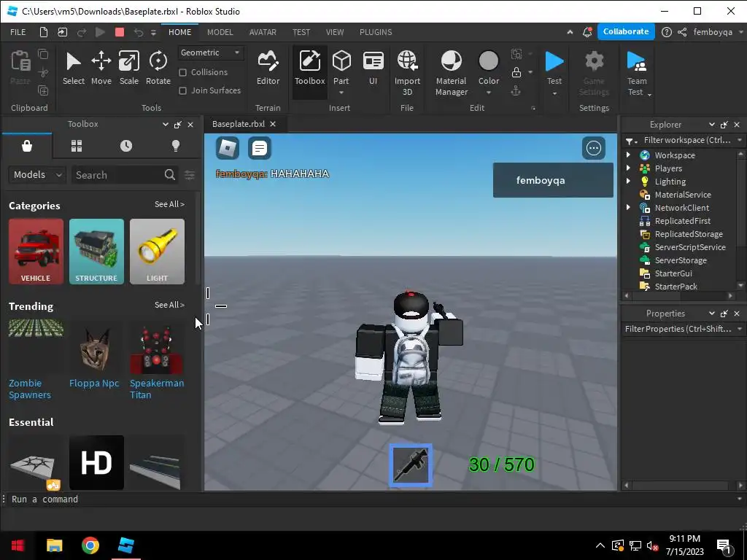The height and width of the screenshot is (560, 747).
Task: Switch to the PLUGINS ribbon tab
Action: (376, 32)
